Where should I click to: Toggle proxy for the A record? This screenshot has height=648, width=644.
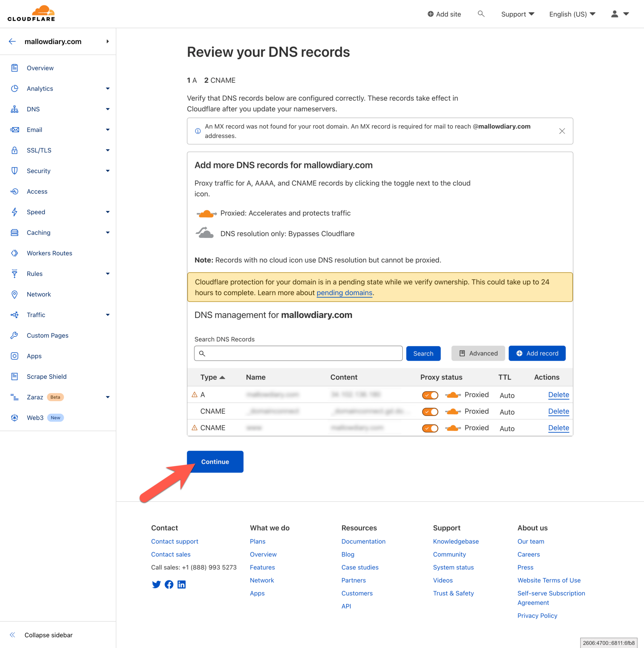(x=430, y=395)
